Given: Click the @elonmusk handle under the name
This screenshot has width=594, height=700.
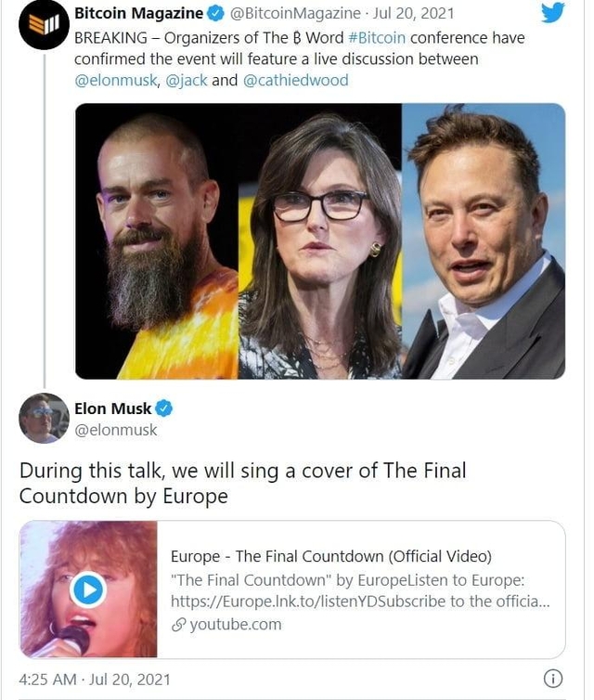Looking at the screenshot, I should tap(115, 430).
